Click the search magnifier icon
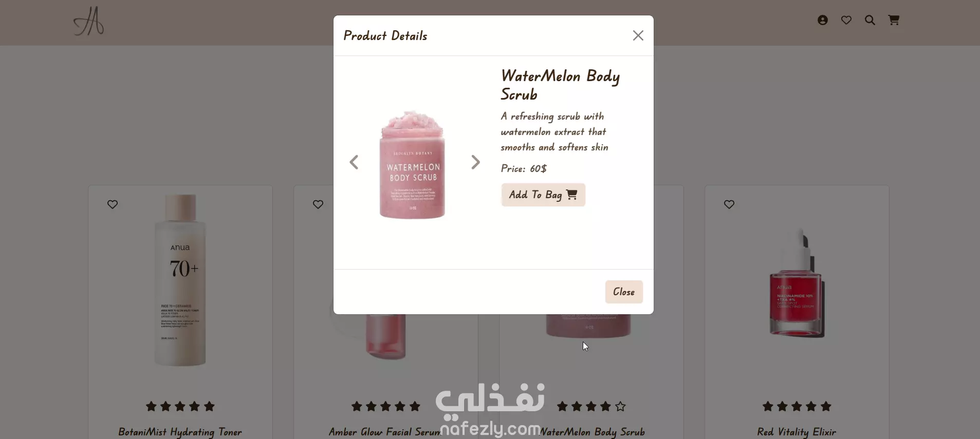Image resolution: width=980 pixels, height=439 pixels. tap(870, 20)
